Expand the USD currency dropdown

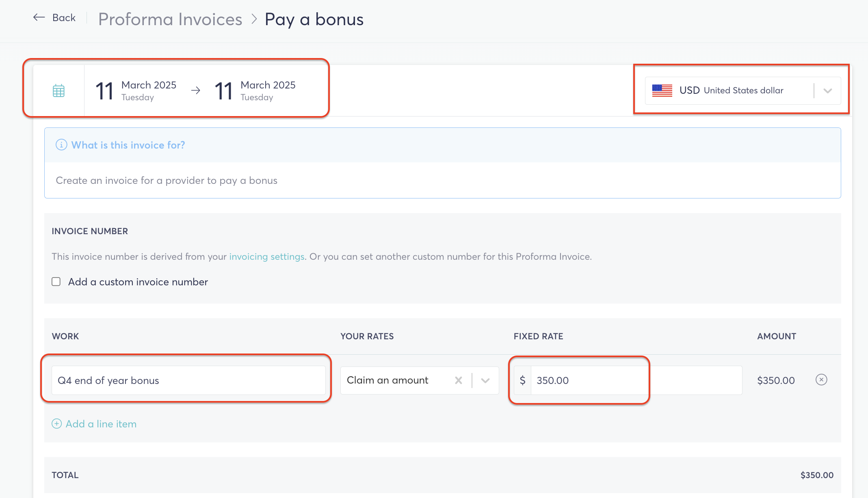point(828,91)
